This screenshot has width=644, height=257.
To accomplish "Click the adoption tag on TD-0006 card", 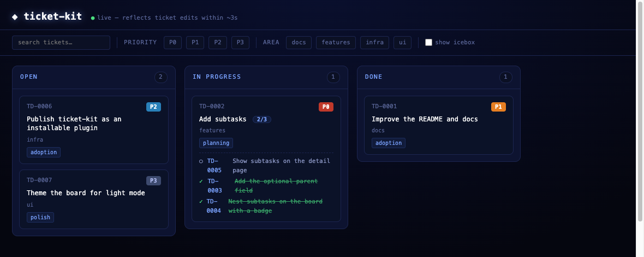I will (x=44, y=152).
